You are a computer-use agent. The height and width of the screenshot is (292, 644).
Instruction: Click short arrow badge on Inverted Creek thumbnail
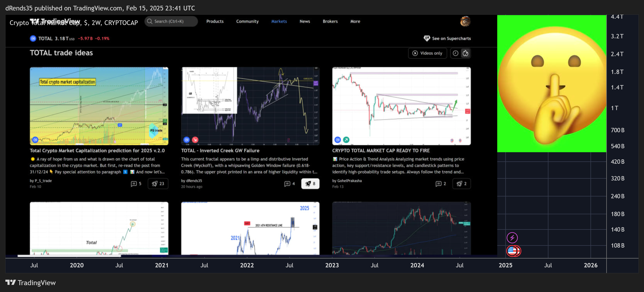click(195, 140)
